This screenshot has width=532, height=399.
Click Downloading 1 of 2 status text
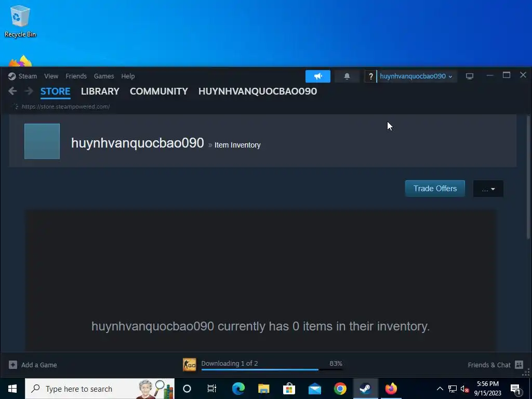(229, 363)
